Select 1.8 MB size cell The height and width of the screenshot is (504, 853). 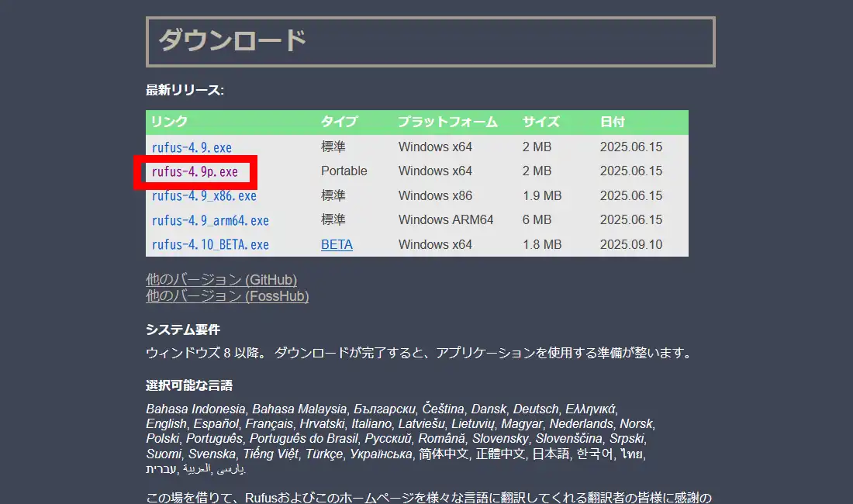(x=542, y=244)
